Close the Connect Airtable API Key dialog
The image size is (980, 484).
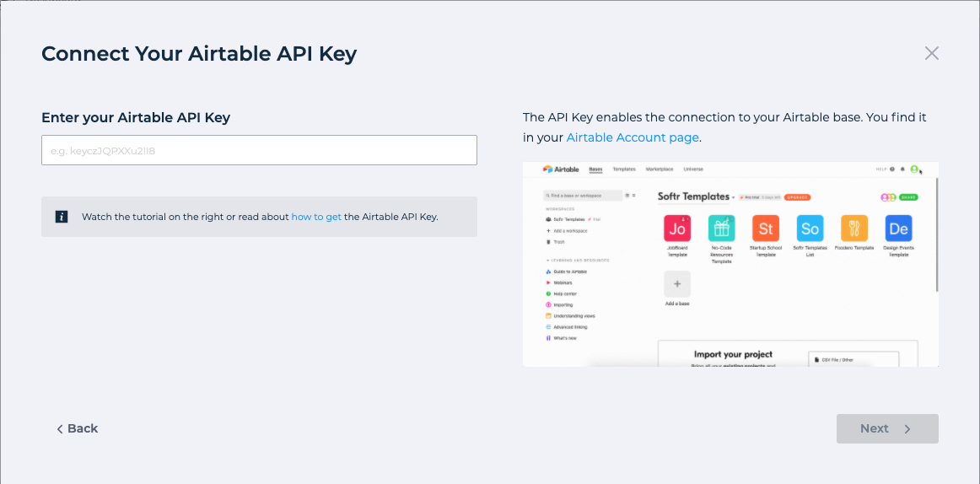pos(931,54)
